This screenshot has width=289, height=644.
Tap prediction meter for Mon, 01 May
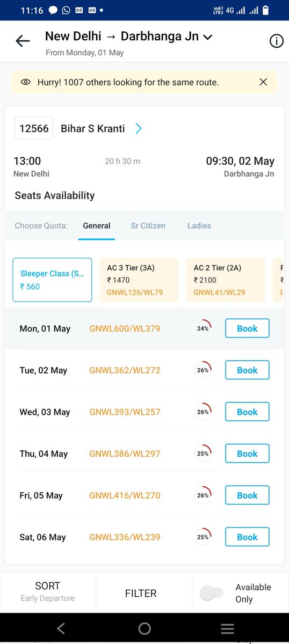[x=203, y=328]
